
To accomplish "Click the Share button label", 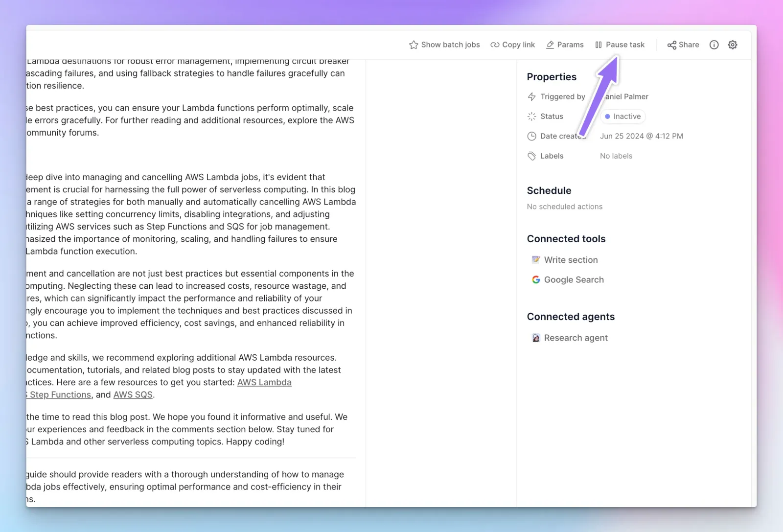I will (689, 45).
